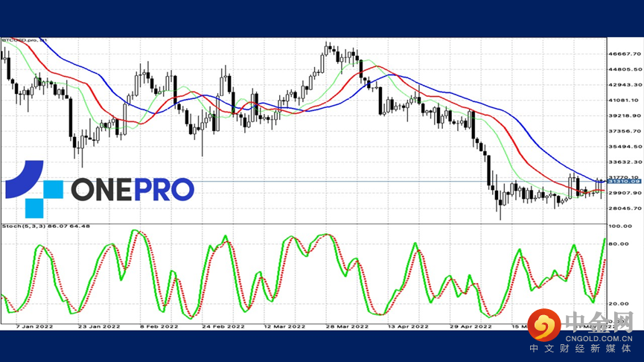Click the 20.00 stochastic level label
This screenshot has height=362, width=644.
[x=619, y=304]
